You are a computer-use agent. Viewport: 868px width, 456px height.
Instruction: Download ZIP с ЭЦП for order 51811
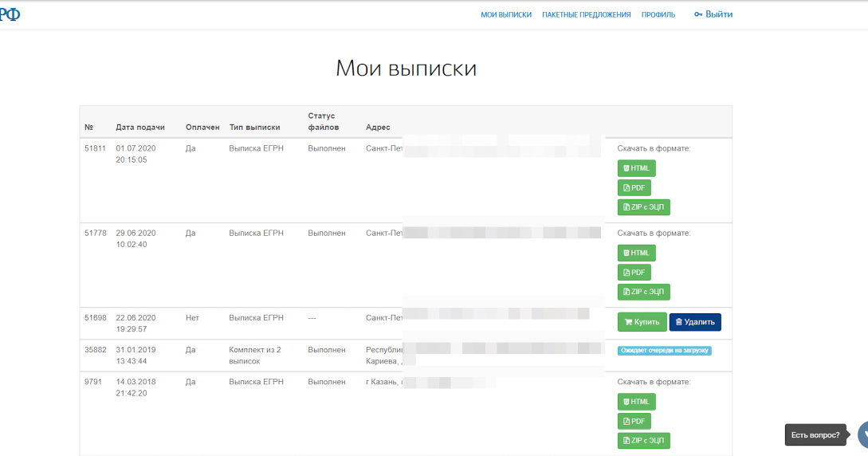(644, 207)
